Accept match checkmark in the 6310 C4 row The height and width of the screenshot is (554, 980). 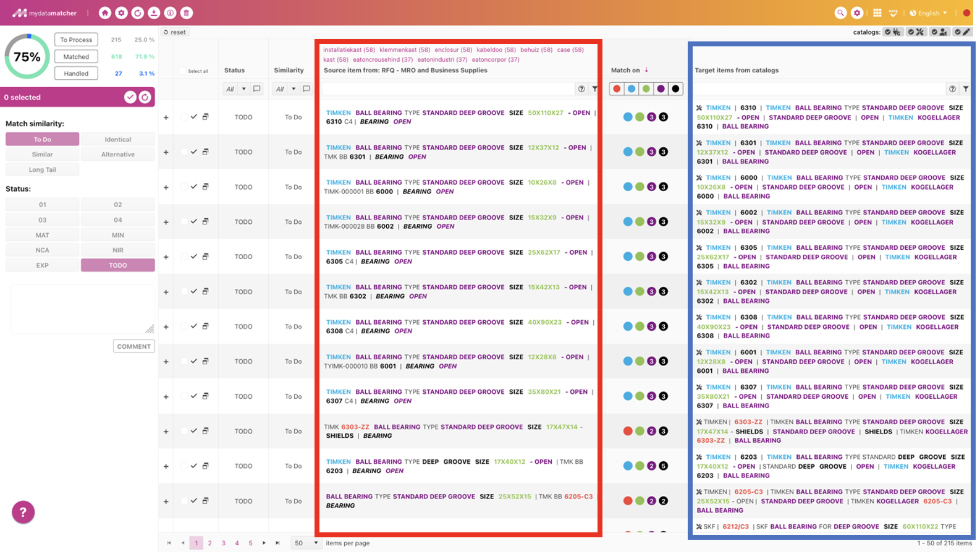(194, 117)
